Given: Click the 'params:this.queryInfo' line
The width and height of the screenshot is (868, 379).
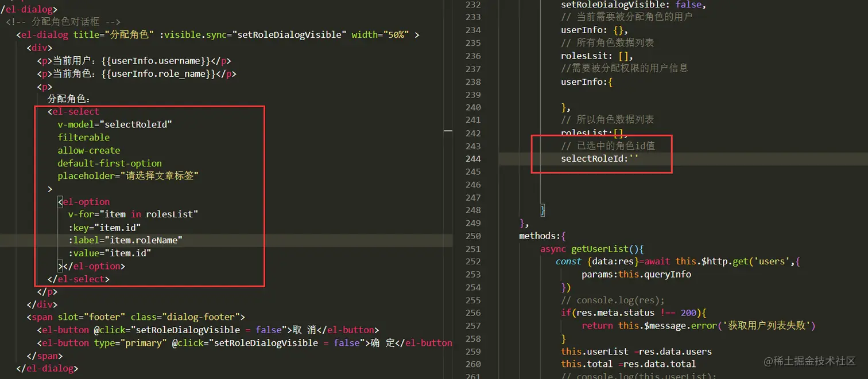Looking at the screenshot, I should click(636, 275).
